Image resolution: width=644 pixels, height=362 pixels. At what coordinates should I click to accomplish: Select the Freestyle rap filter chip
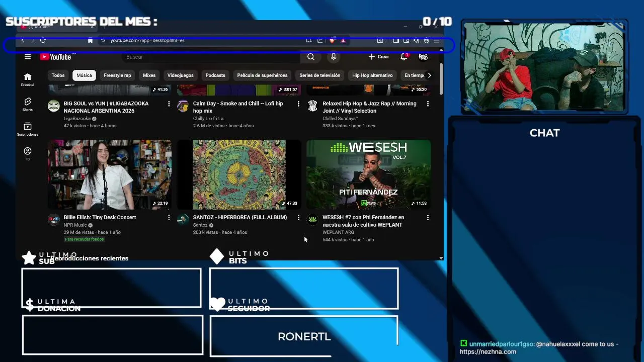click(x=117, y=75)
